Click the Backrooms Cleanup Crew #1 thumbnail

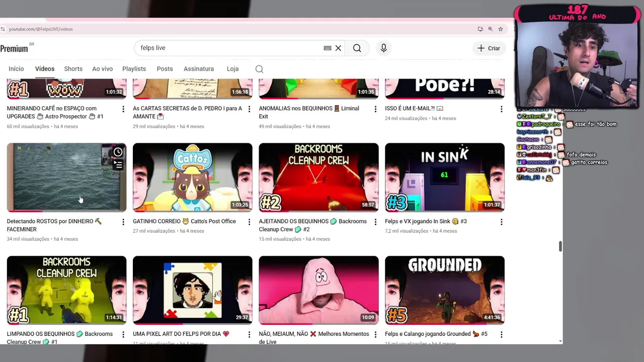pyautogui.click(x=66, y=290)
